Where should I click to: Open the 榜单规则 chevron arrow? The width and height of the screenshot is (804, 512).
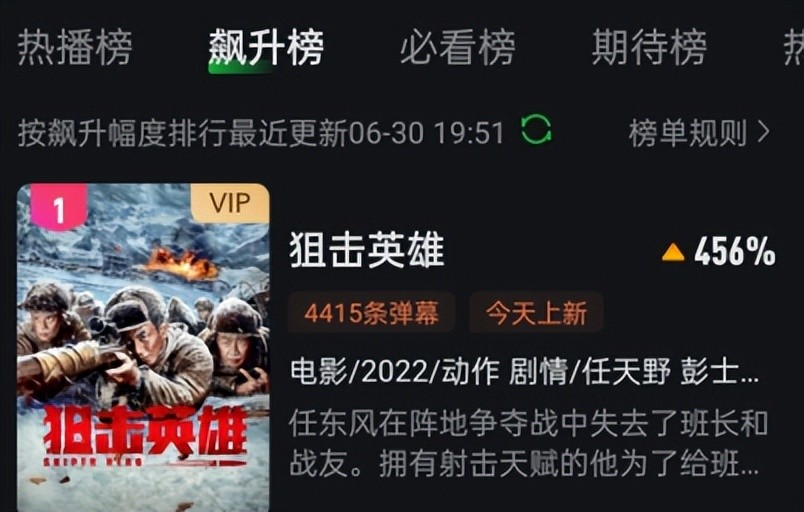pos(763,132)
